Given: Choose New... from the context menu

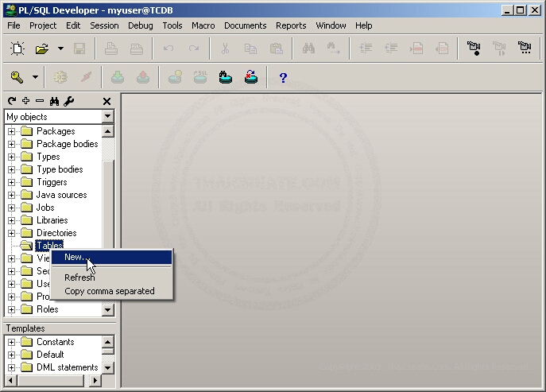Looking at the screenshot, I should tap(76, 257).
